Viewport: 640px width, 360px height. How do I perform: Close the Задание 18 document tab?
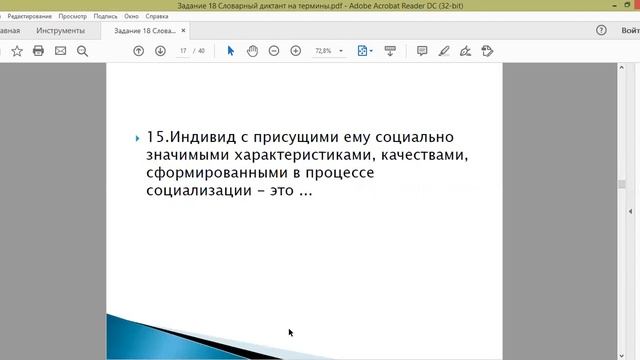183,31
